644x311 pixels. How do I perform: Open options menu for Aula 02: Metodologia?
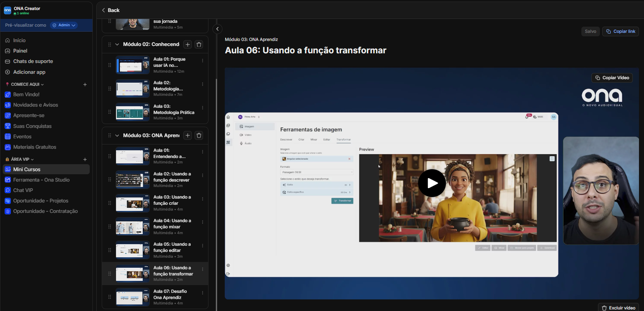[203, 84]
